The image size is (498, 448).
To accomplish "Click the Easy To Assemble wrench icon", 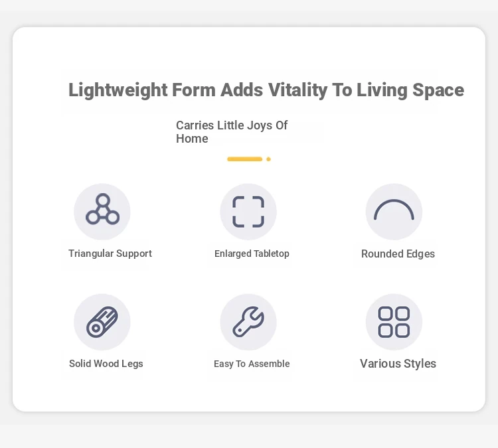I will point(248,322).
